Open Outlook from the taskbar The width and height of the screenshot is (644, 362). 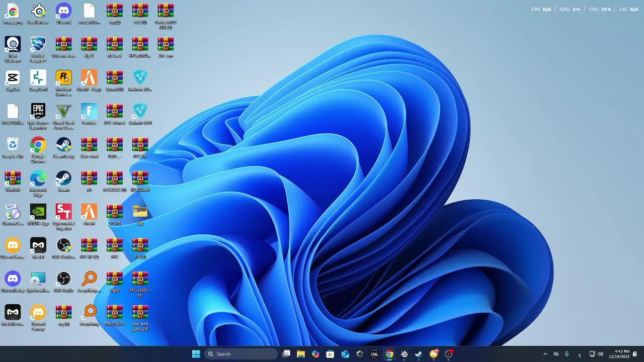click(x=345, y=354)
